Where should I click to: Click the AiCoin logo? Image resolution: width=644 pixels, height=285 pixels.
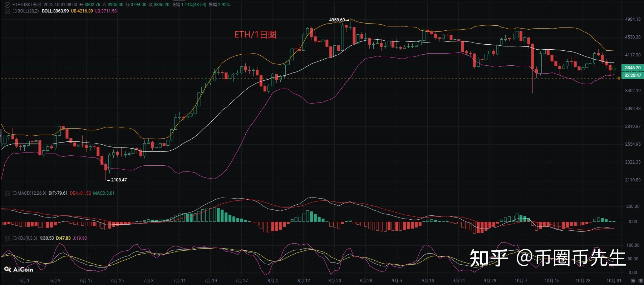(x=19, y=270)
